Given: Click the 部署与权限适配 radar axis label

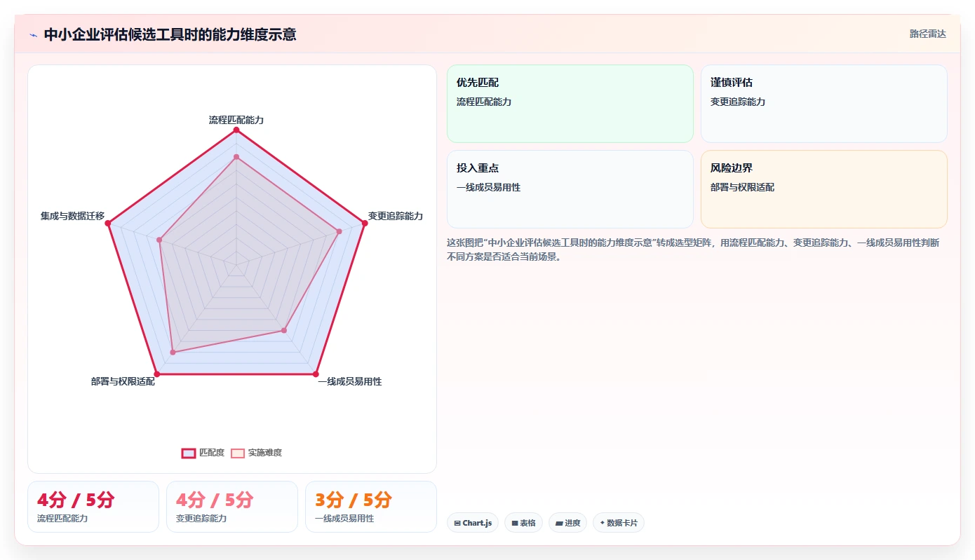Looking at the screenshot, I should pos(123,381).
